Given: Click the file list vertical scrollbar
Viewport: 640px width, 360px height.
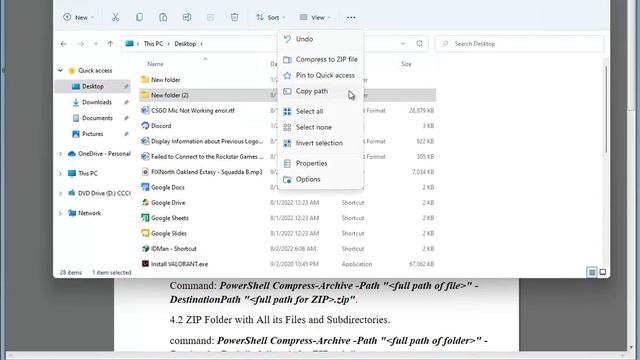Looking at the screenshot, I should (x=606, y=110).
